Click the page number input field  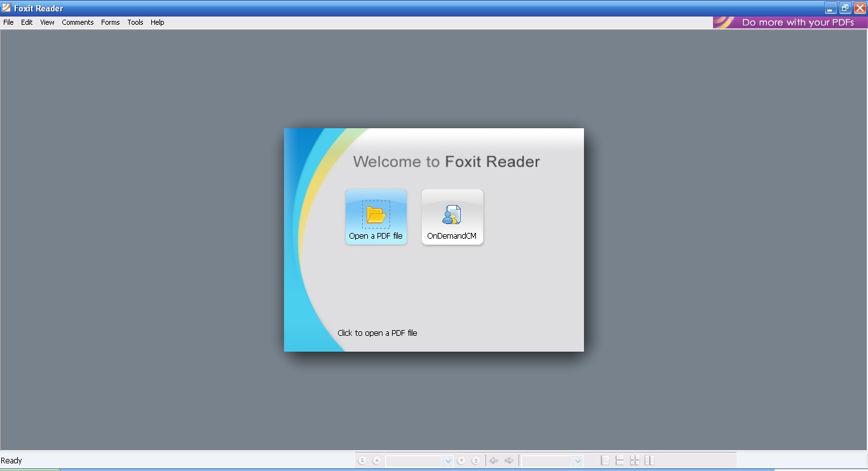tap(415, 461)
